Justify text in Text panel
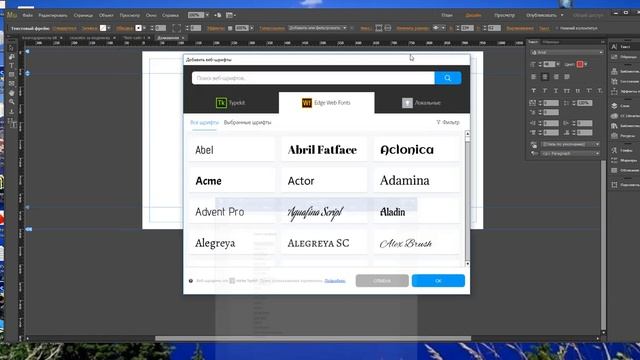 [567, 77]
